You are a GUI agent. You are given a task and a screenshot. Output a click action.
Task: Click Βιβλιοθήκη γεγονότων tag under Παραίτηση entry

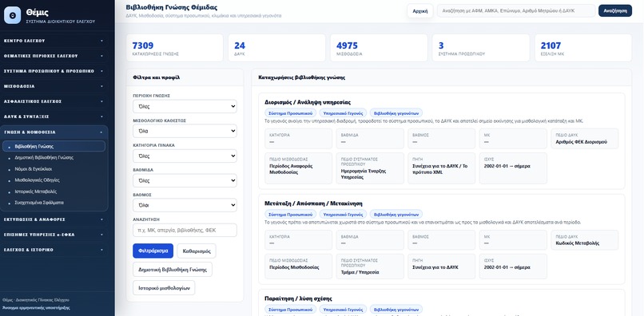tap(396, 309)
